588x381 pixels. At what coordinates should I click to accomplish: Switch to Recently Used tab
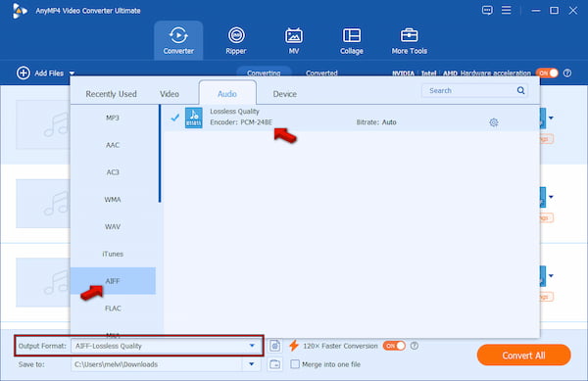[111, 94]
